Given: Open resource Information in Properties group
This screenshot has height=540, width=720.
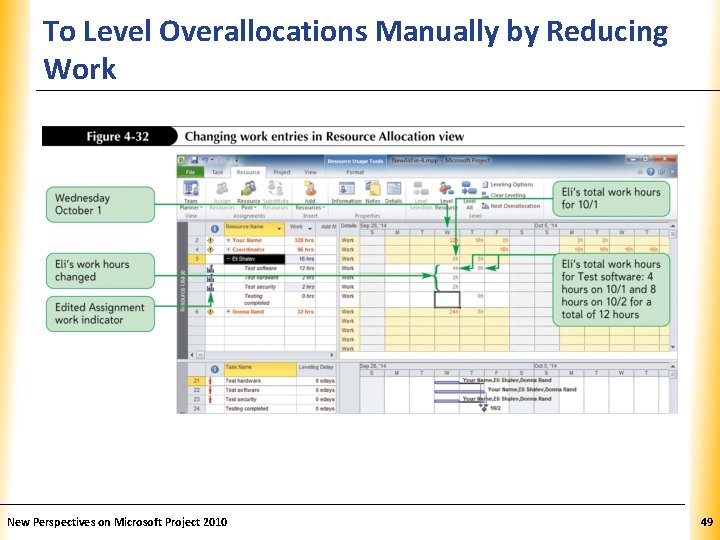Looking at the screenshot, I should [x=346, y=193].
